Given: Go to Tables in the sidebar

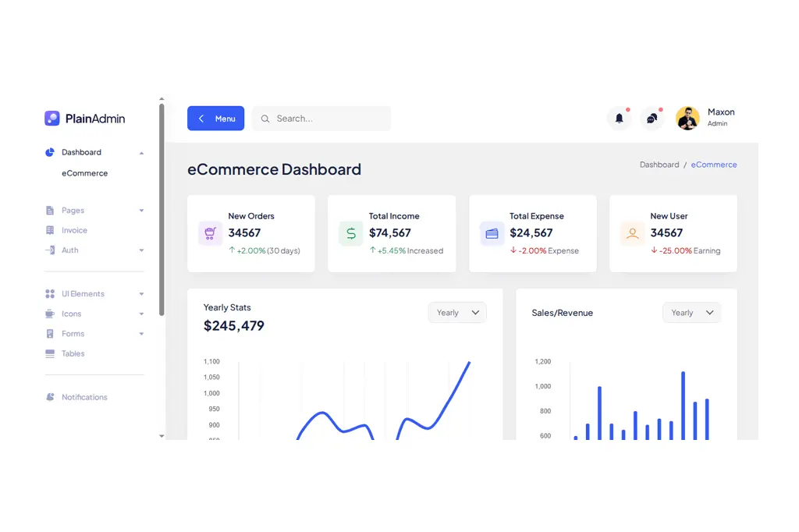Looking at the screenshot, I should point(73,354).
